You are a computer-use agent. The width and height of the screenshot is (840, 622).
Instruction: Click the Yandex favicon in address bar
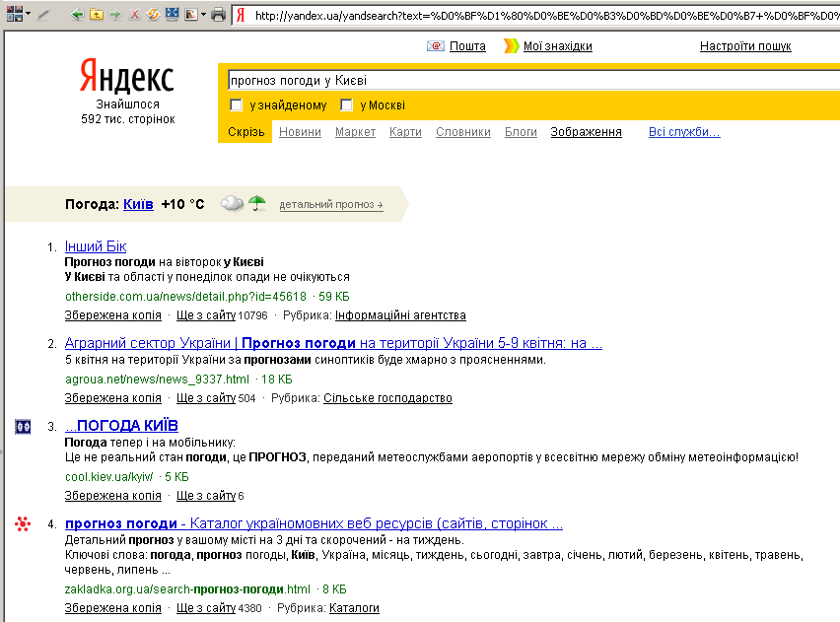coord(242,16)
